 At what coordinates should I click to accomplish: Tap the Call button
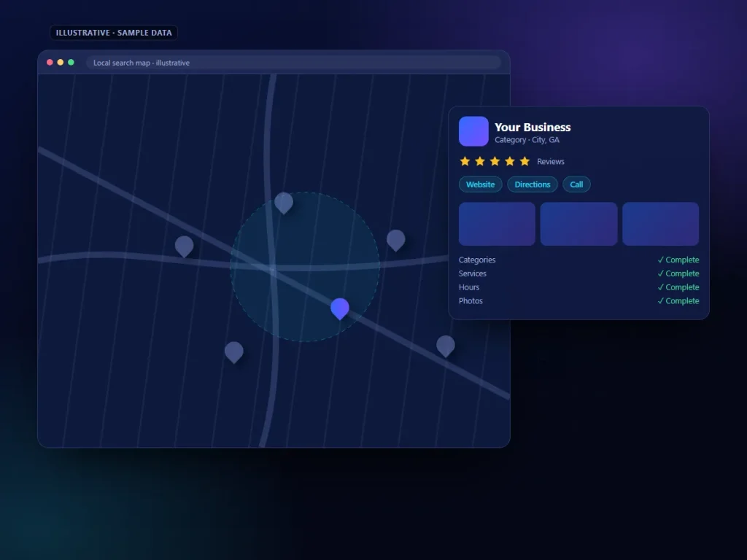[576, 184]
